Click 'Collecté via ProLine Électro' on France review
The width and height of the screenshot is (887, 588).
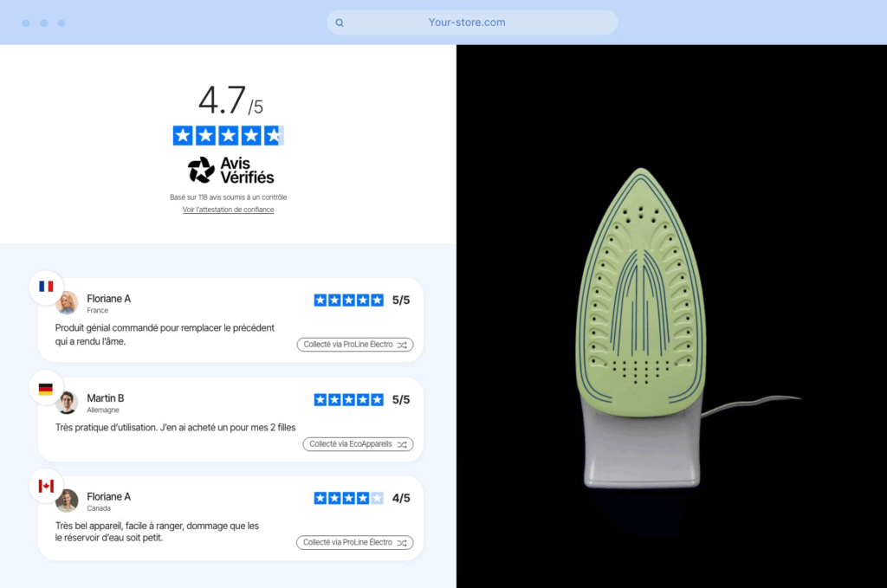[355, 345]
